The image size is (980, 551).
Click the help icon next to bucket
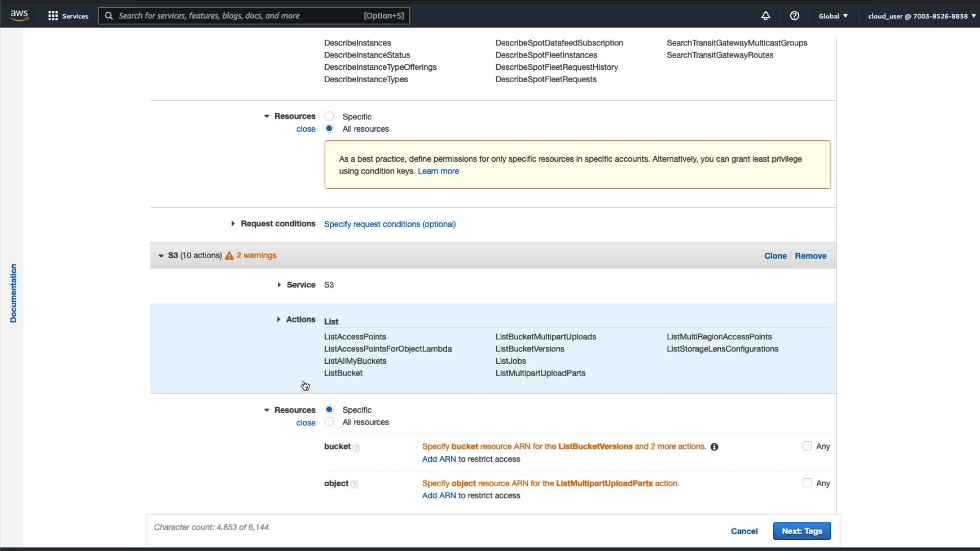point(356,448)
